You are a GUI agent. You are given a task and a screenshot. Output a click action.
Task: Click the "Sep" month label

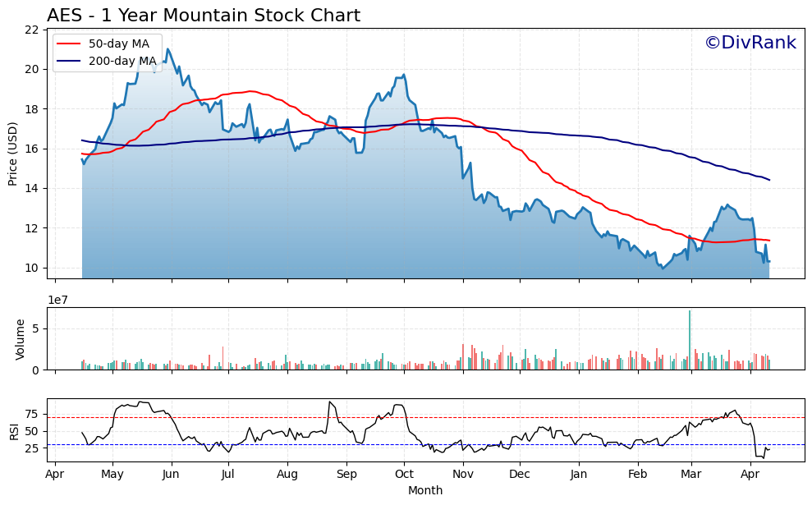point(346,475)
